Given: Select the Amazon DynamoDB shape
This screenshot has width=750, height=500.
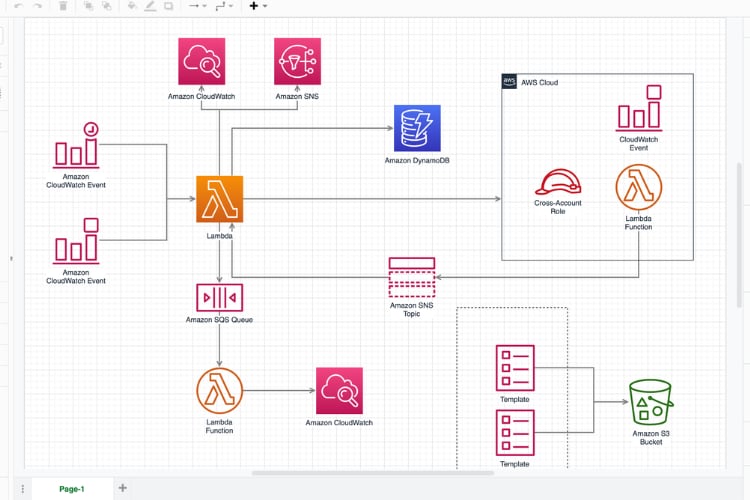Looking at the screenshot, I should click(417, 128).
